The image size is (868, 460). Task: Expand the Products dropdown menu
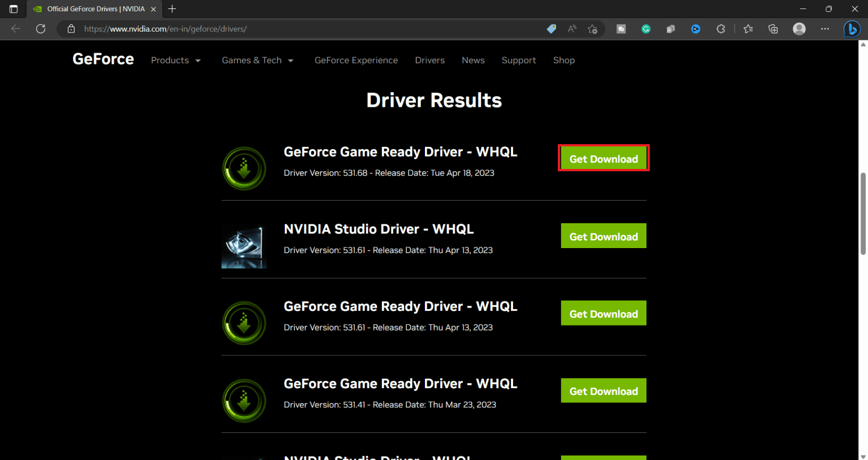pyautogui.click(x=176, y=60)
